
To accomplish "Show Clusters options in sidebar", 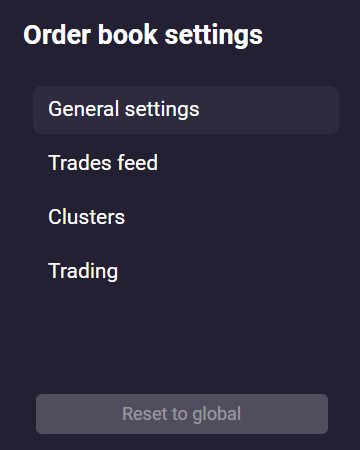I will point(186,217).
